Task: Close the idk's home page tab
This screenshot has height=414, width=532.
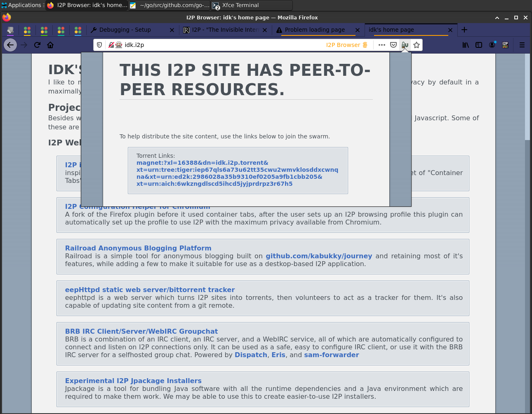Action: click(450, 30)
